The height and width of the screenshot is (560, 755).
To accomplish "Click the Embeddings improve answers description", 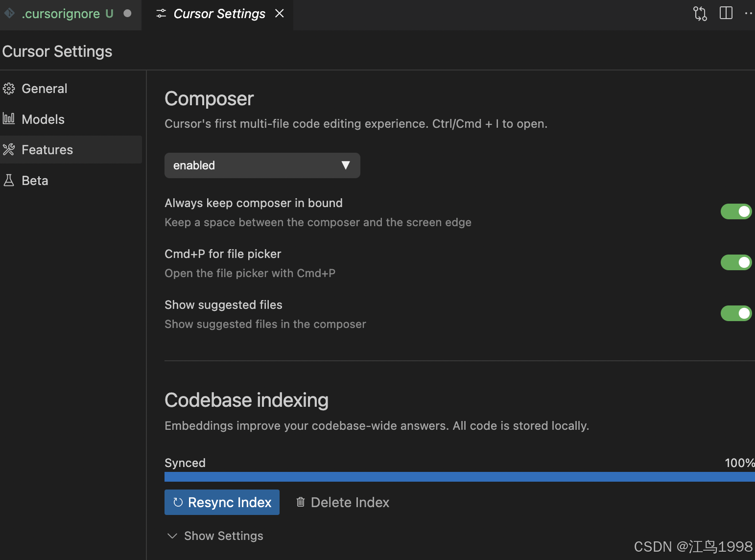I will point(377,426).
